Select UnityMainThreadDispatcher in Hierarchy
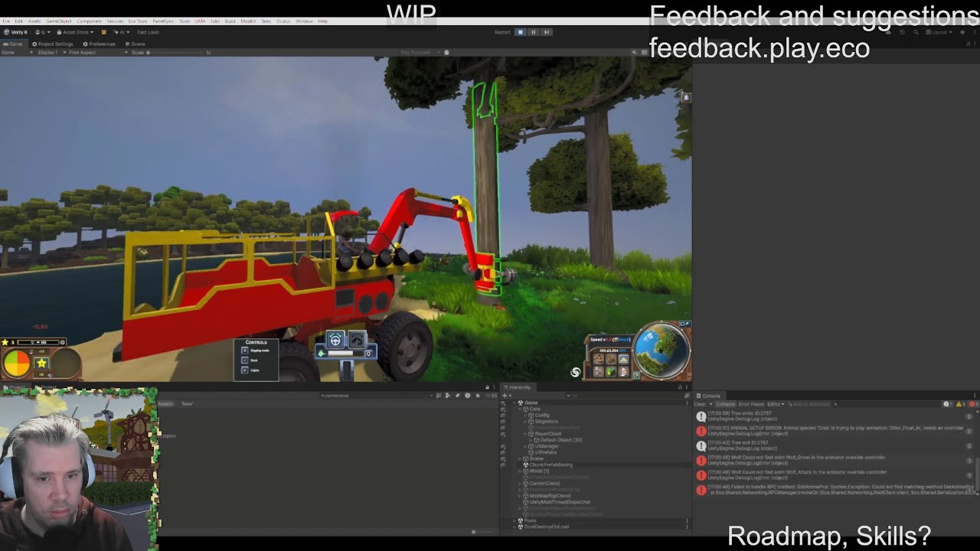This screenshot has height=551, width=980. pos(560,502)
